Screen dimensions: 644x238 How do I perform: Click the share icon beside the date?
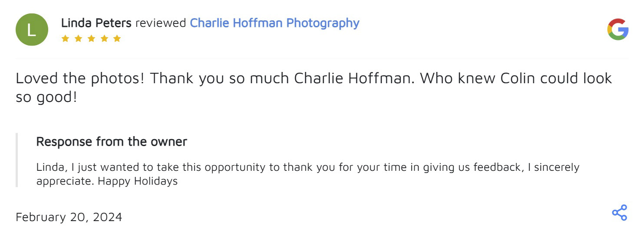(619, 212)
